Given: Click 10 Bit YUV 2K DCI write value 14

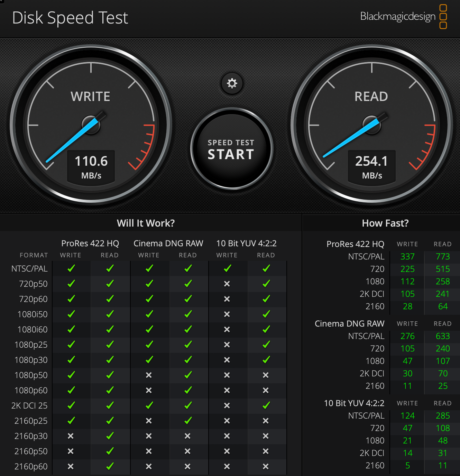Looking at the screenshot, I should [408, 453].
